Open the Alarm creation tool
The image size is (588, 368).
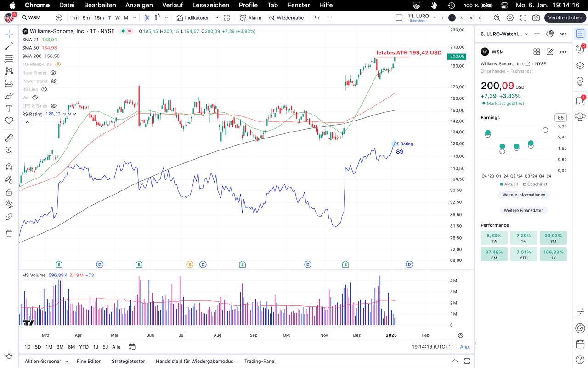coord(250,18)
